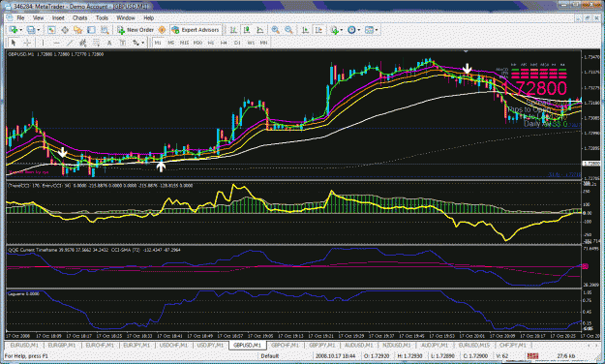This screenshot has height=364, width=605.
Task: Toggle Chart Shift
Action: point(318,30)
